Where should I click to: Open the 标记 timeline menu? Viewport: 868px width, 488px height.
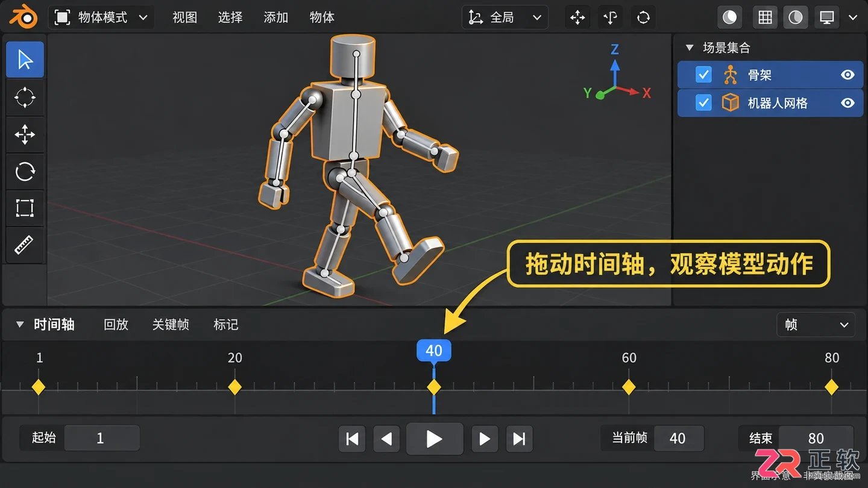pos(226,325)
